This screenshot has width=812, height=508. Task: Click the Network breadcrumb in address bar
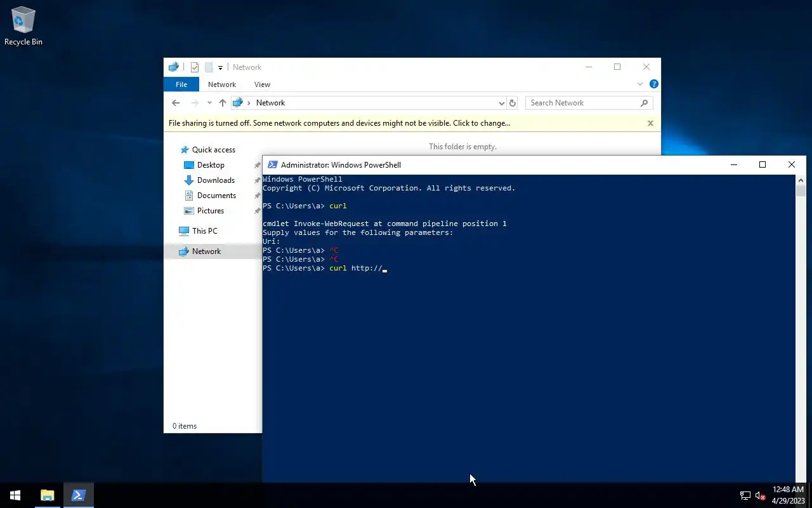270,103
